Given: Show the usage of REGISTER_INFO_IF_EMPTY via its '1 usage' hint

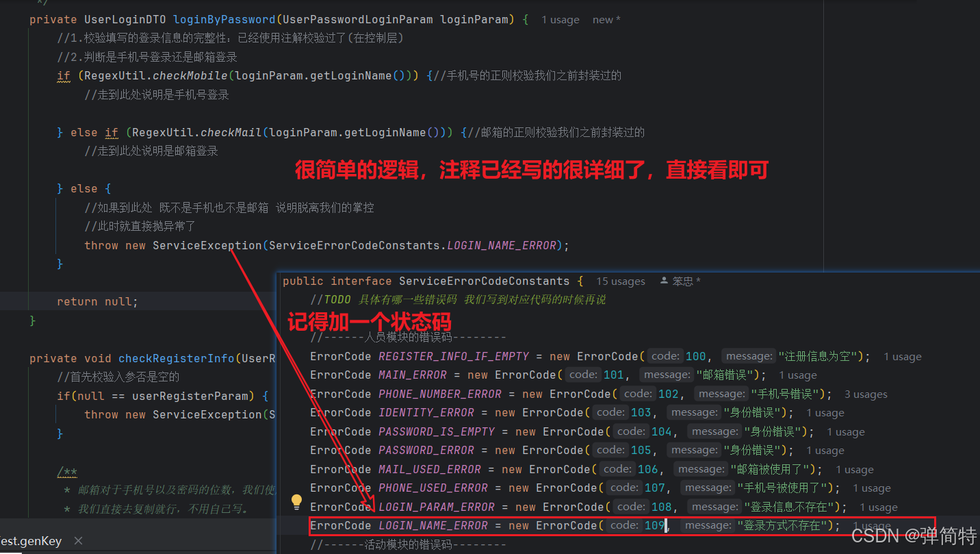Looking at the screenshot, I should point(903,357).
